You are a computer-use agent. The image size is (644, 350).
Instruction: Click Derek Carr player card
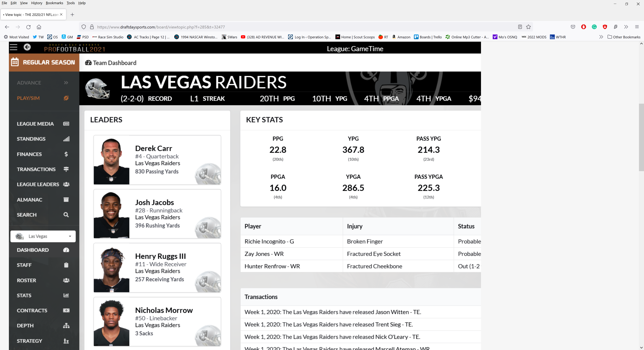(157, 159)
